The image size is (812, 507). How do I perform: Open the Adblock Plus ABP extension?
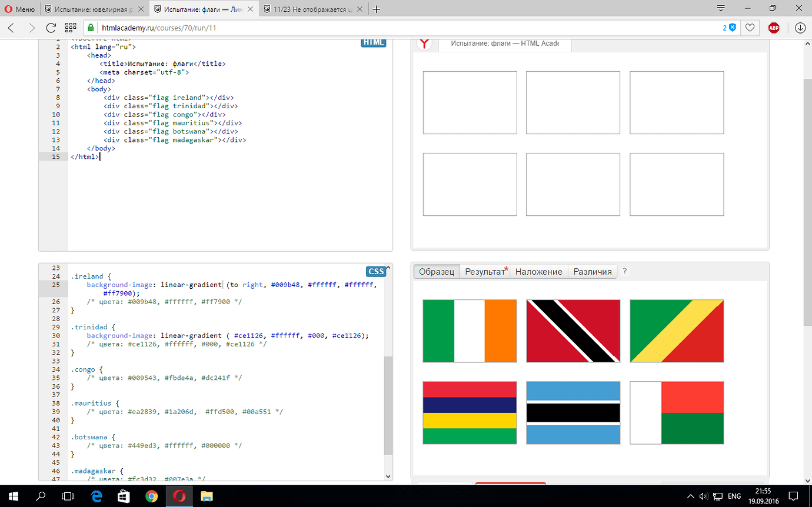pyautogui.click(x=774, y=28)
